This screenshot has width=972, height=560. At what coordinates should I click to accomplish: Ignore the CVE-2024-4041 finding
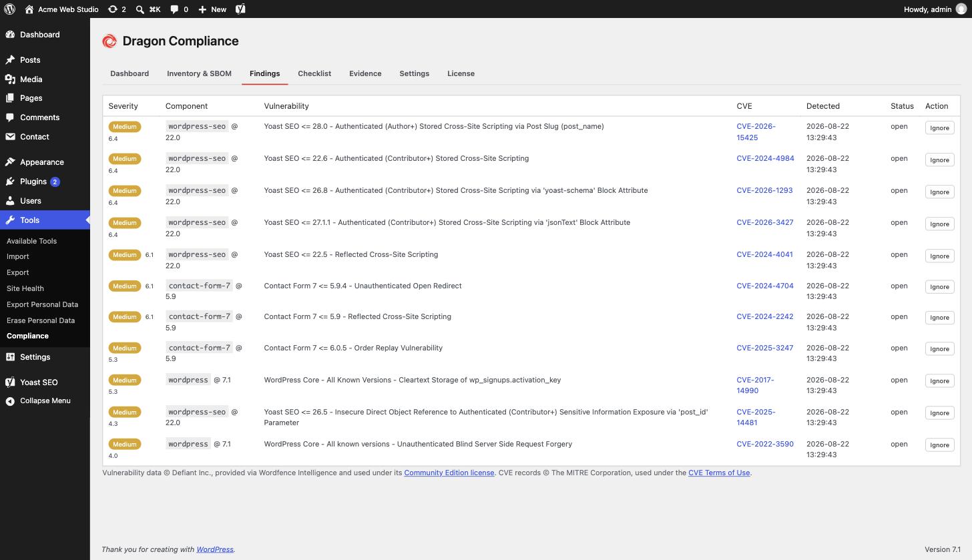[x=939, y=256]
